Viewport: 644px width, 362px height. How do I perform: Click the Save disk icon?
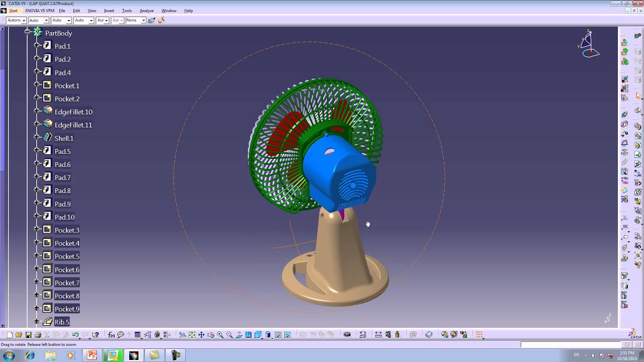pyautogui.click(x=28, y=335)
